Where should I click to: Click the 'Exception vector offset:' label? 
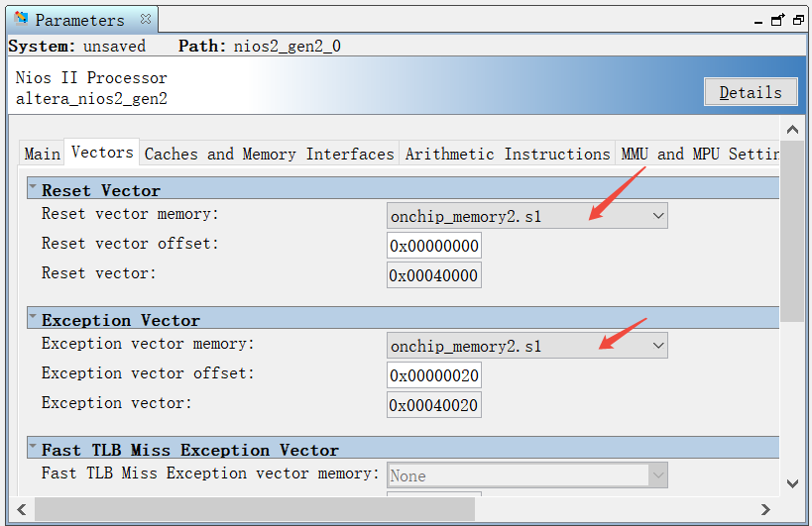point(148,372)
